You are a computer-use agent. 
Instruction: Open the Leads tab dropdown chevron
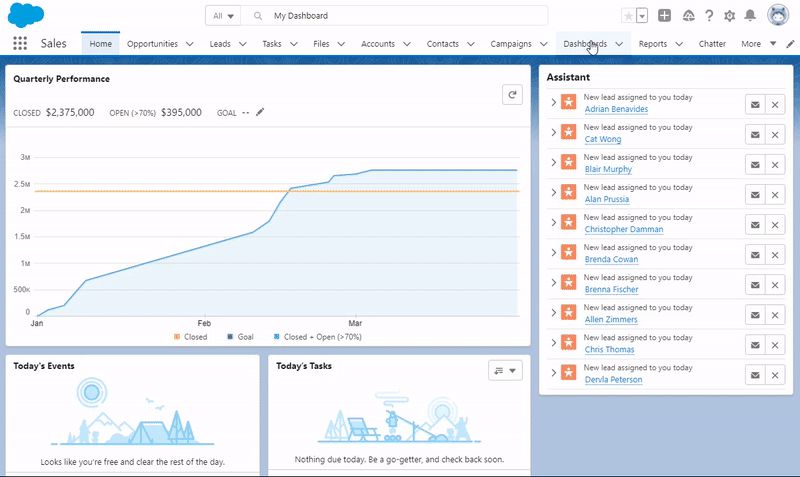[x=243, y=44]
